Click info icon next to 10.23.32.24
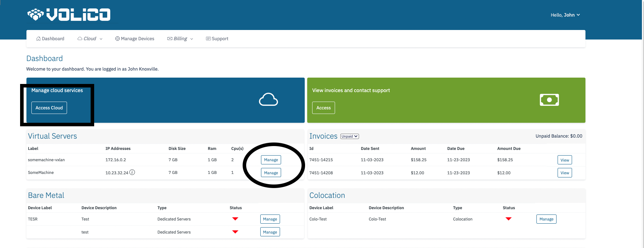Image resolution: width=644 pixels, height=248 pixels. click(132, 173)
